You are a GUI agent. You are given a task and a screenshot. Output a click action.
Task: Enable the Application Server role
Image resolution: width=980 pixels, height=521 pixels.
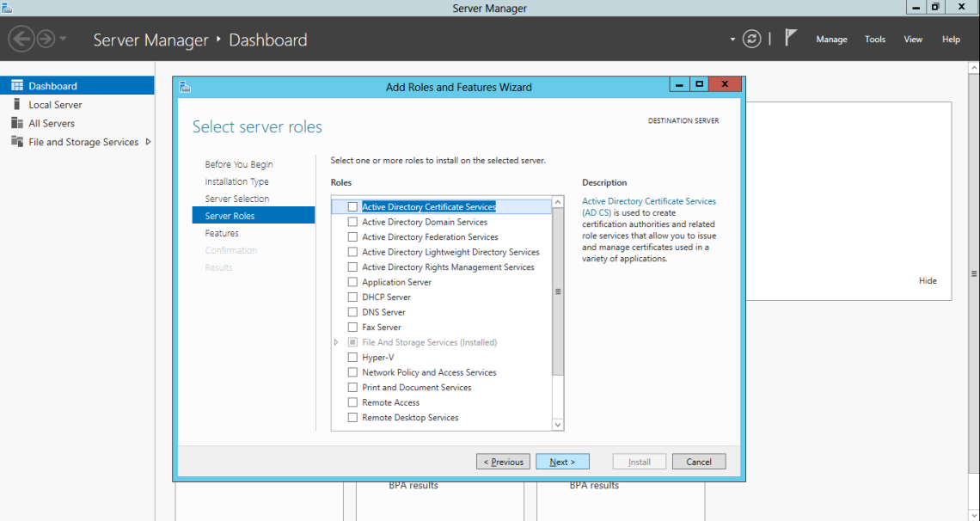pyautogui.click(x=352, y=282)
